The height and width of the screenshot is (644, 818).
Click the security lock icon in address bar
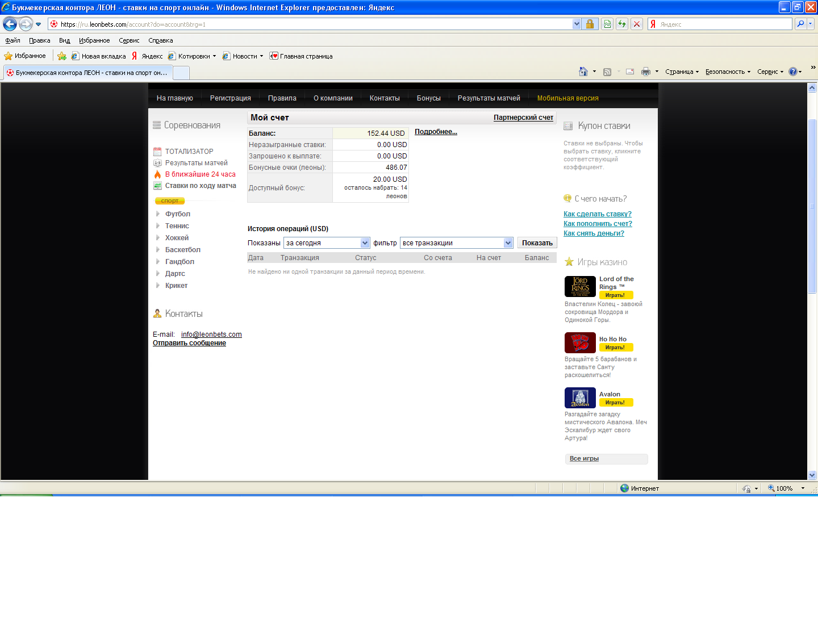click(590, 24)
